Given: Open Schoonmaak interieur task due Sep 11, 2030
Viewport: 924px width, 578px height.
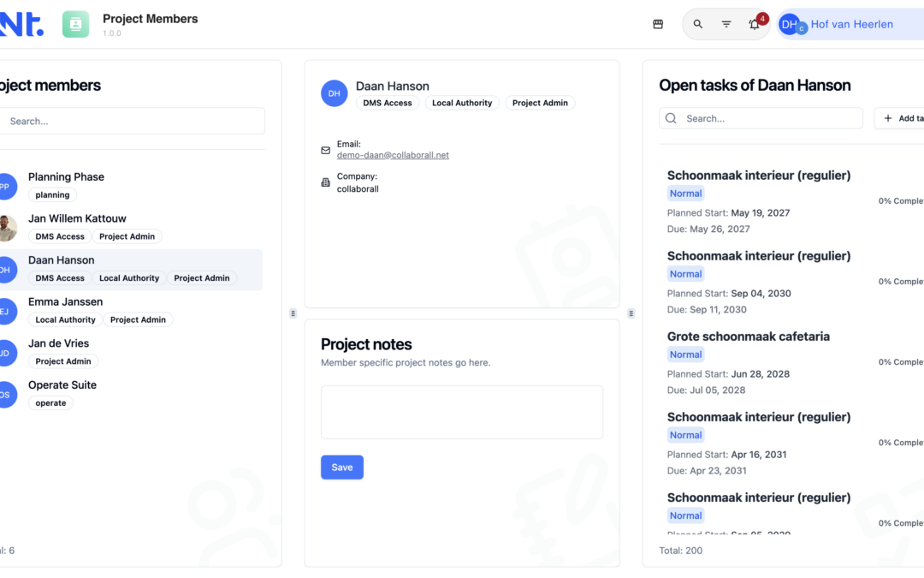Looking at the screenshot, I should [x=758, y=256].
